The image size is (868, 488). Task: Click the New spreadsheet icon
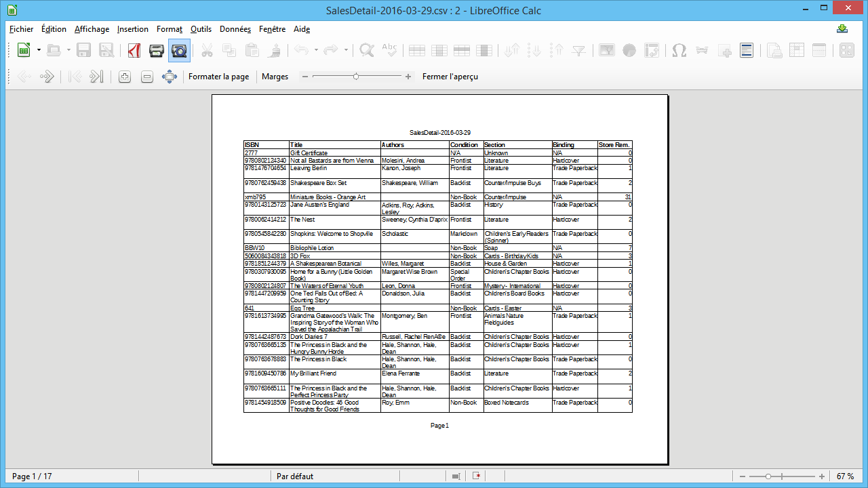[24, 50]
